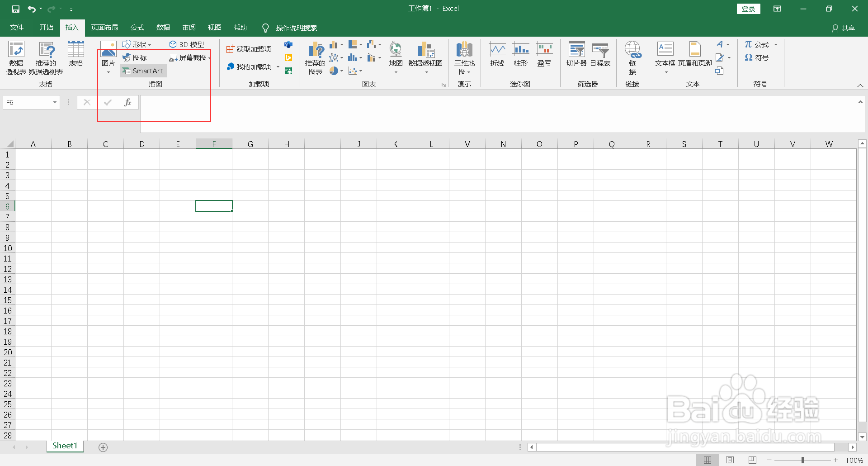Screen dimensions: 868x466
Task: Open the chart dialog launcher in 图表 group
Action: 444,85
